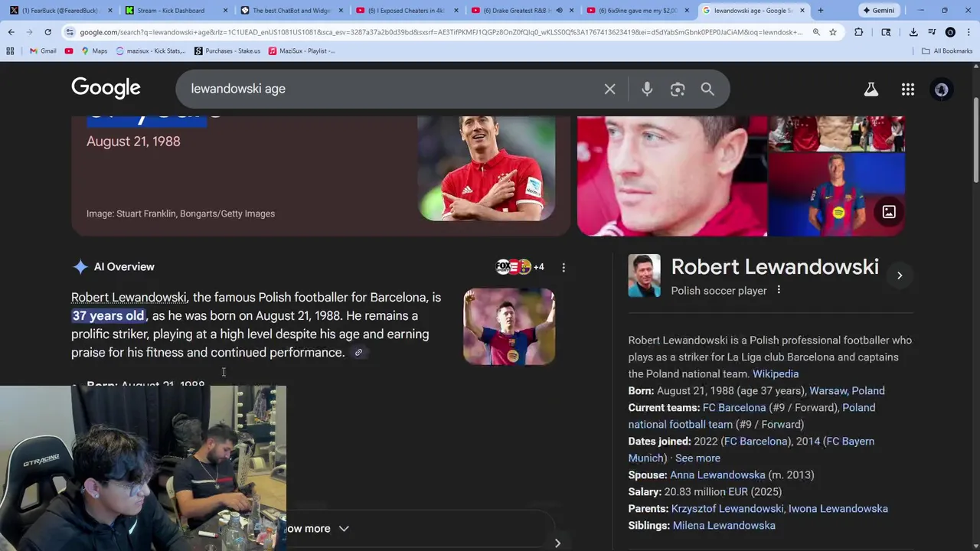This screenshot has height=551, width=980.
Task: Open the All Bookmarks folder
Action: tap(947, 51)
